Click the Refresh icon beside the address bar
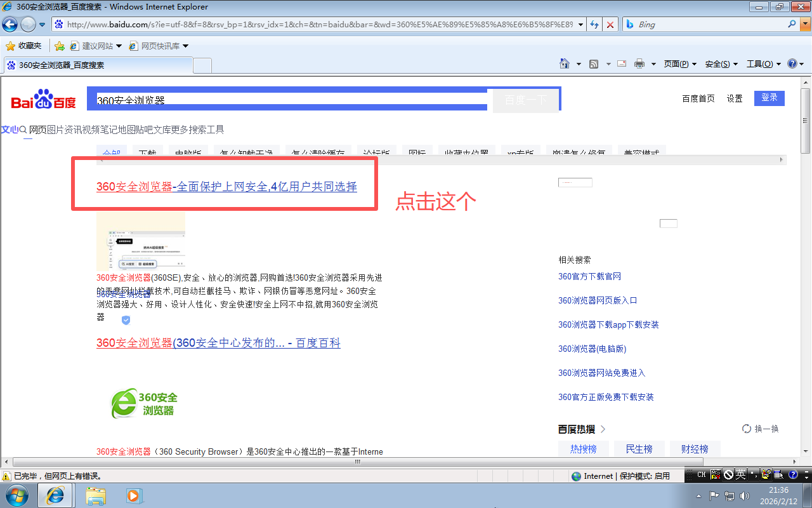Screen dimensions: 812x508 (x=595, y=24)
